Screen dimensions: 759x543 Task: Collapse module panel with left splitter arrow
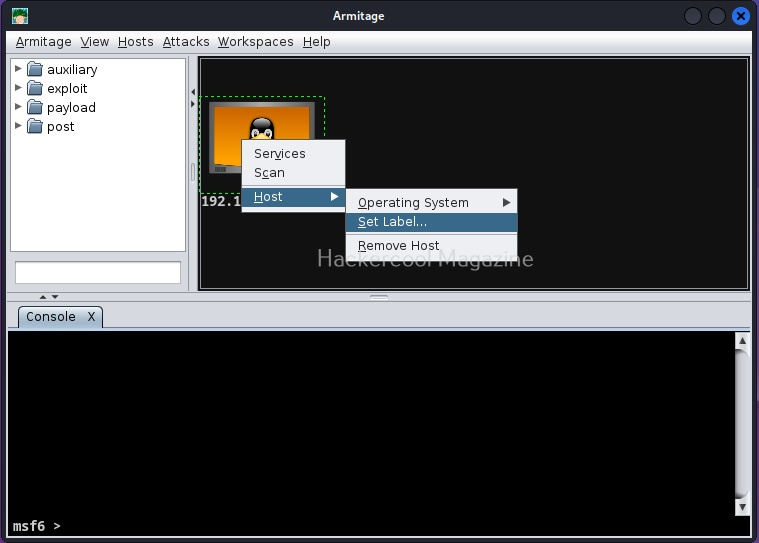(x=193, y=91)
